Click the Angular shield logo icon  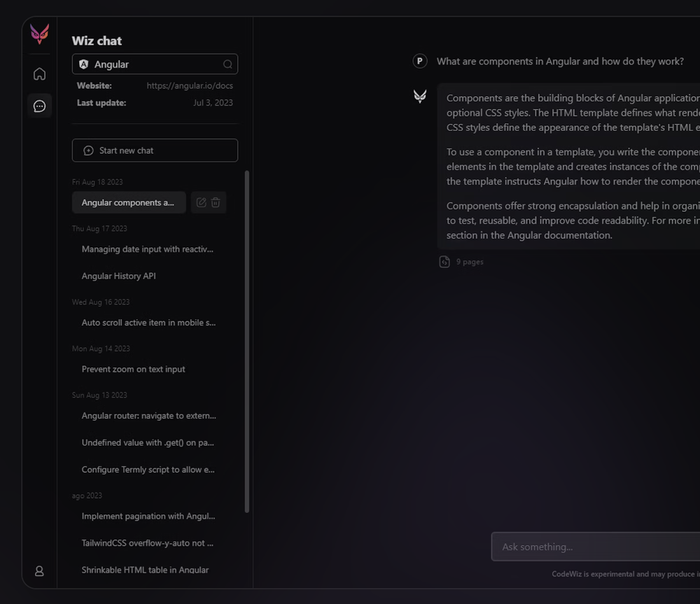[83, 64]
